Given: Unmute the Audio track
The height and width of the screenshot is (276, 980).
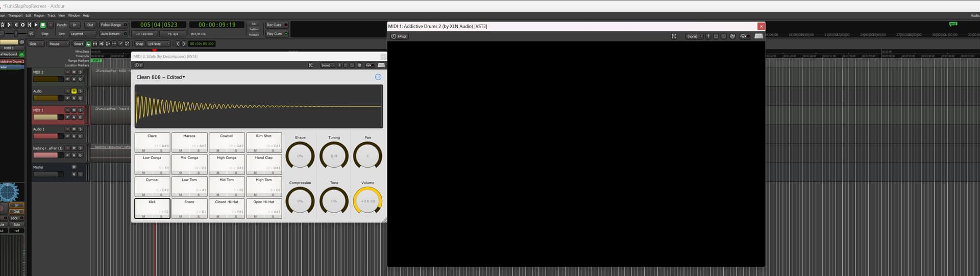Looking at the screenshot, I should 73,91.
